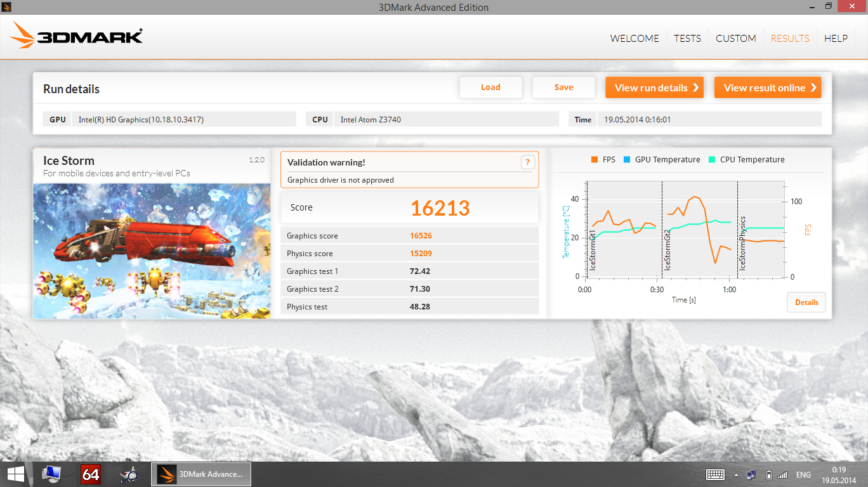Go to the CUSTOM tab
This screenshot has height=487, width=868.
point(736,38)
